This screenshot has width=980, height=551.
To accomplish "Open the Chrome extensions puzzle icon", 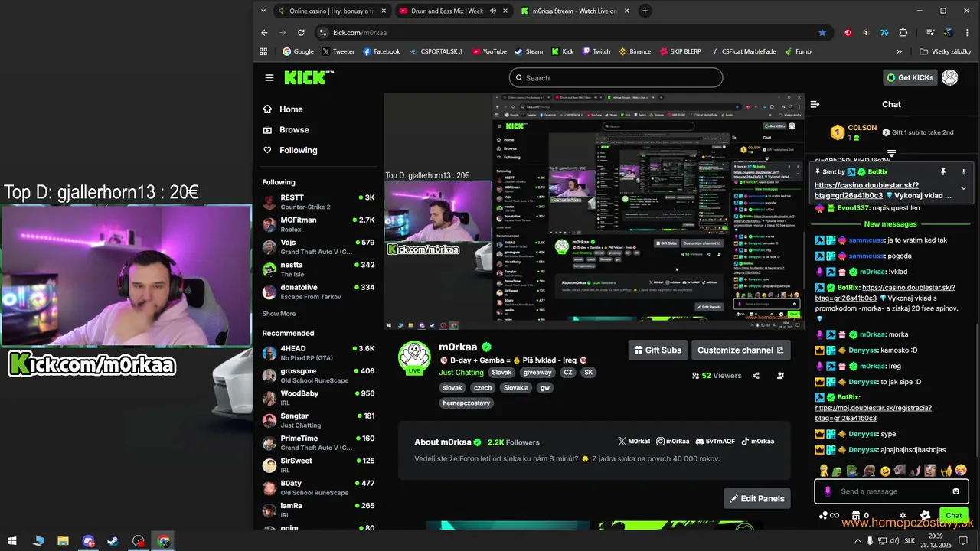I will point(903,33).
